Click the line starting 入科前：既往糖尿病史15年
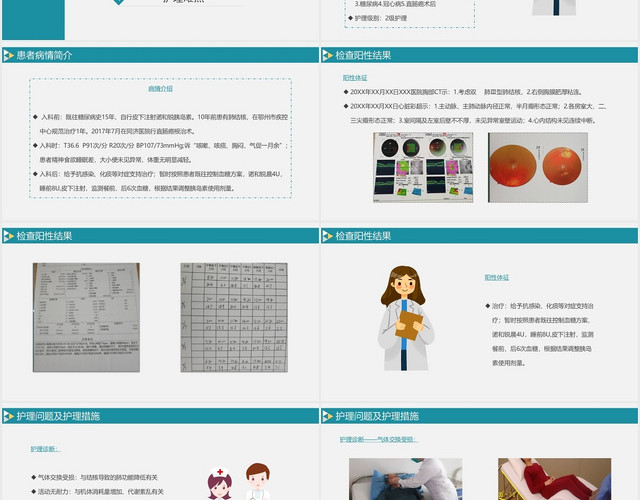The image size is (640, 500). pyautogui.click(x=160, y=124)
